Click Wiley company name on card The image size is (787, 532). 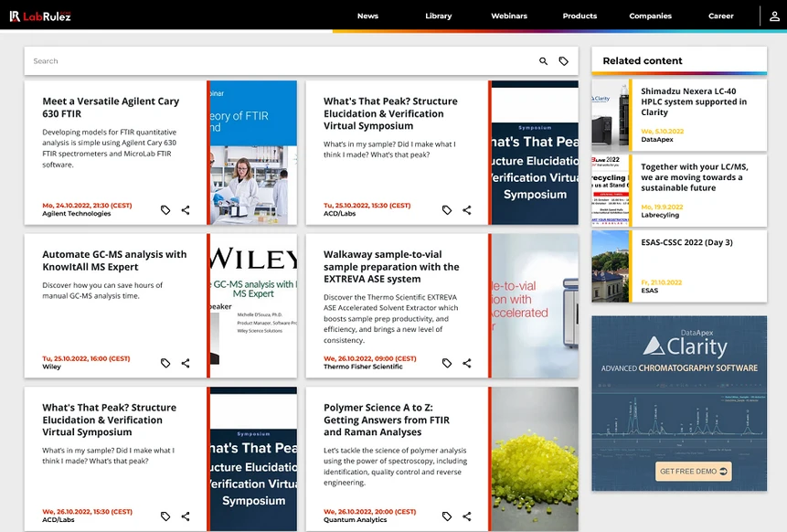click(52, 367)
